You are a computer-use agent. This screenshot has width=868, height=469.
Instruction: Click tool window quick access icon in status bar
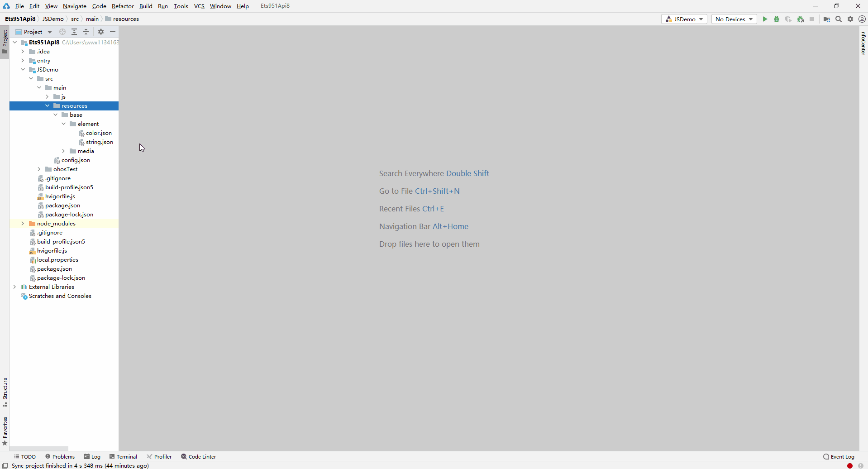[5, 465]
